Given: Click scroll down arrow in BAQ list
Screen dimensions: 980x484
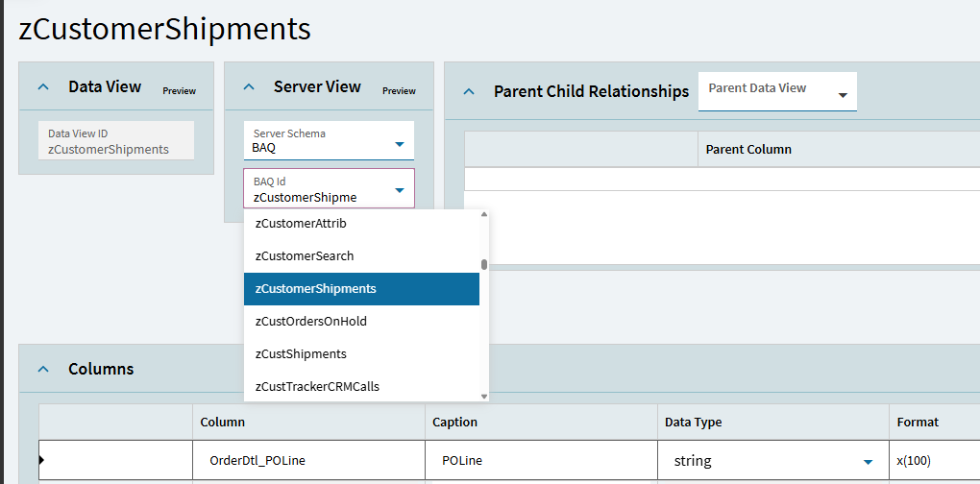Looking at the screenshot, I should [484, 396].
